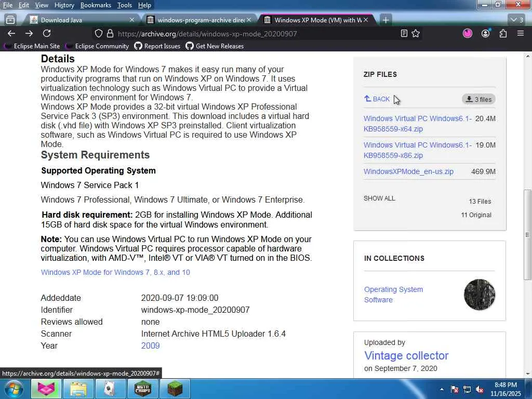Open the View menu
Viewport: 532px width, 399px height.
(42, 5)
